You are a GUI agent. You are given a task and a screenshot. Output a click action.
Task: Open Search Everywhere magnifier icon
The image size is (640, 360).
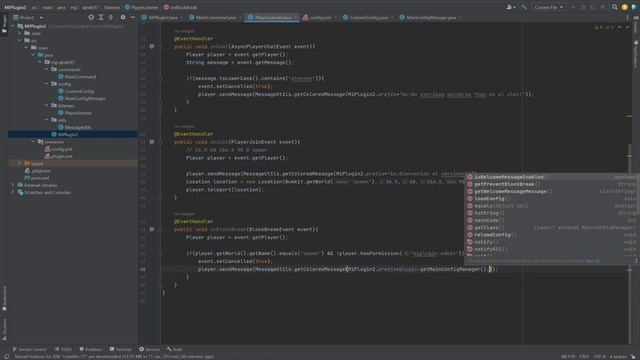click(614, 7)
